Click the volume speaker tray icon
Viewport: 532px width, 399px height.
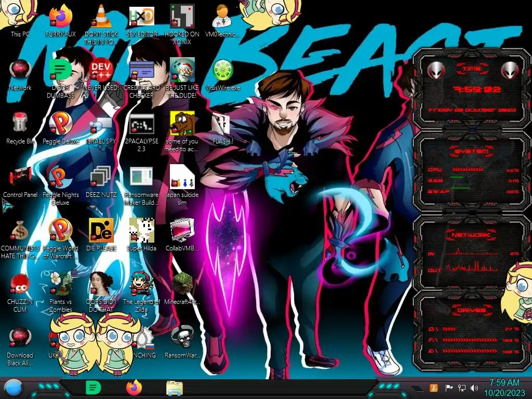point(474,388)
